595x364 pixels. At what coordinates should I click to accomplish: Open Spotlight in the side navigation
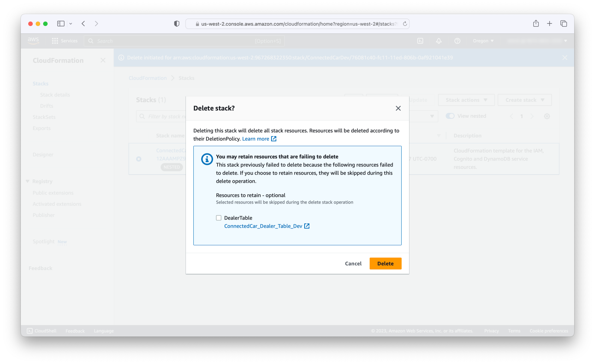44,241
